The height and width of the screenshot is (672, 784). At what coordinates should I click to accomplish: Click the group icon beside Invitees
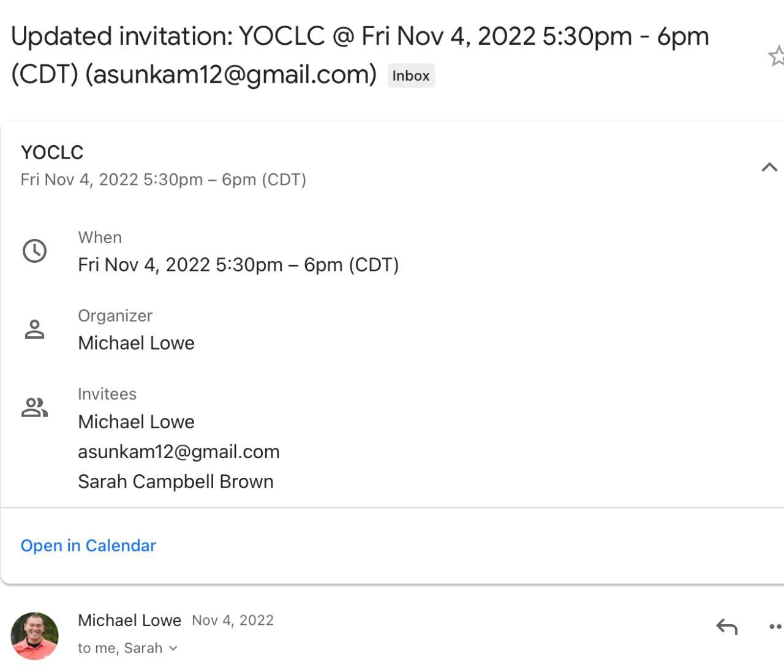[x=34, y=407]
